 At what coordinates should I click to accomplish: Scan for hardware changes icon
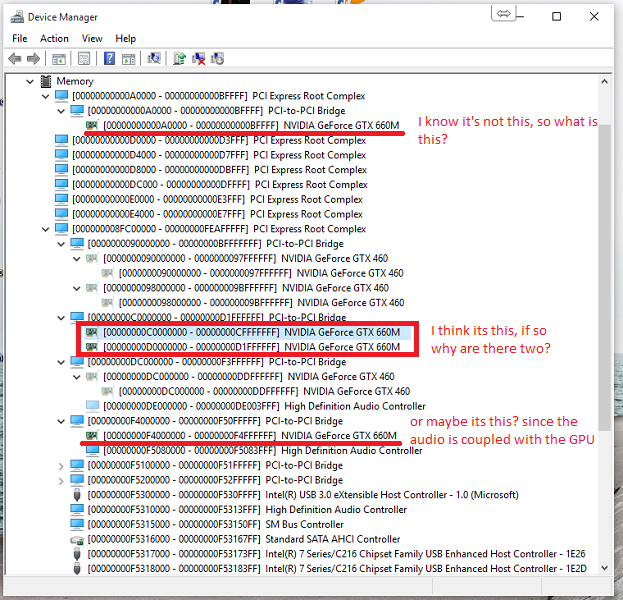point(154,58)
